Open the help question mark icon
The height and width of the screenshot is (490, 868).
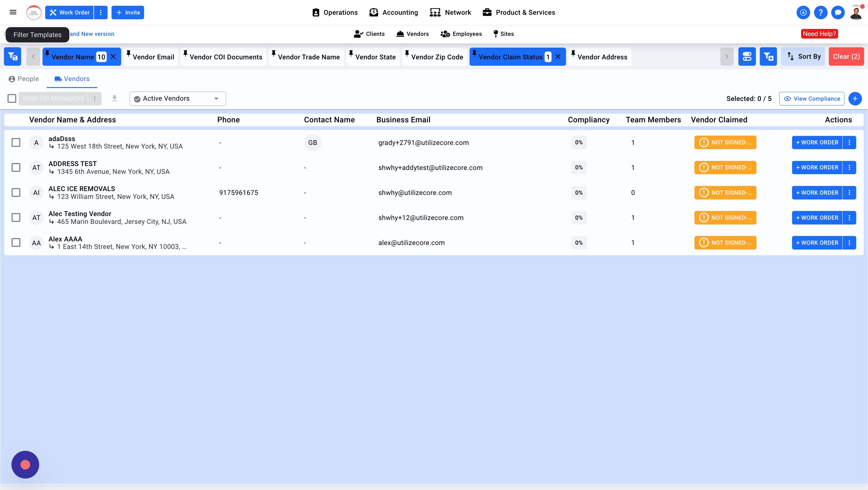point(820,13)
